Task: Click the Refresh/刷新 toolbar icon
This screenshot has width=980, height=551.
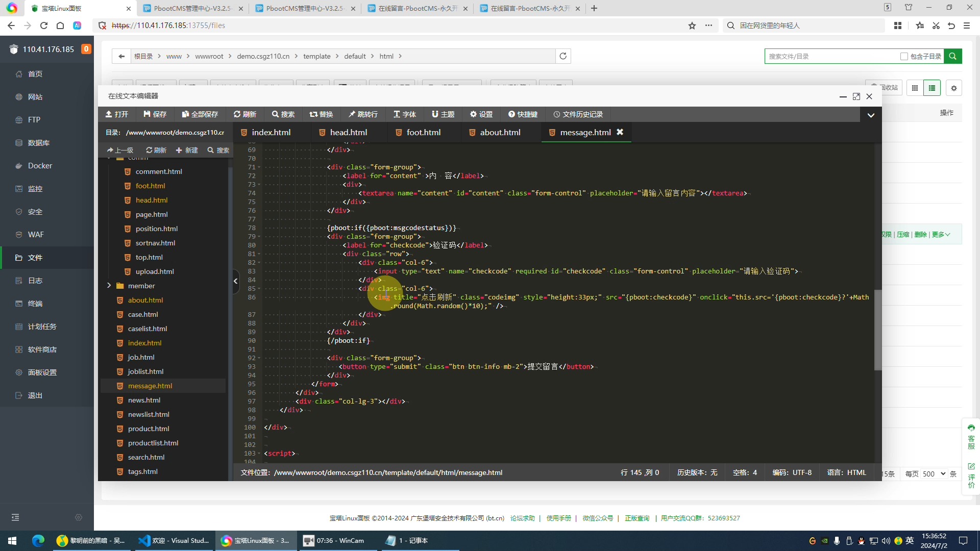Action: [x=244, y=114]
